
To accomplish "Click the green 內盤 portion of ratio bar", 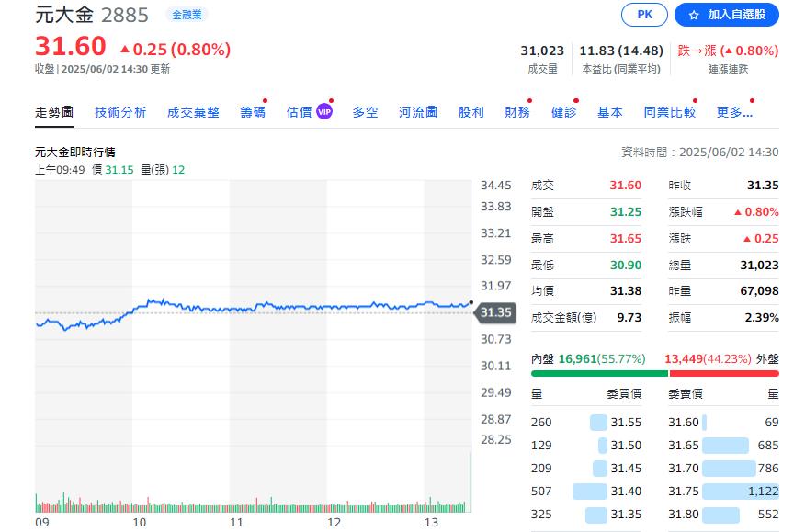I will (x=599, y=373).
